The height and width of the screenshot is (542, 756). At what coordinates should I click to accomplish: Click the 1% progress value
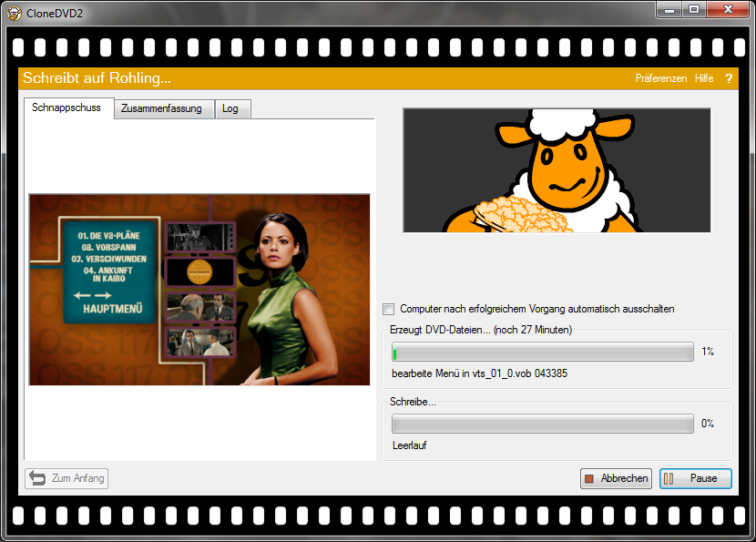[708, 352]
